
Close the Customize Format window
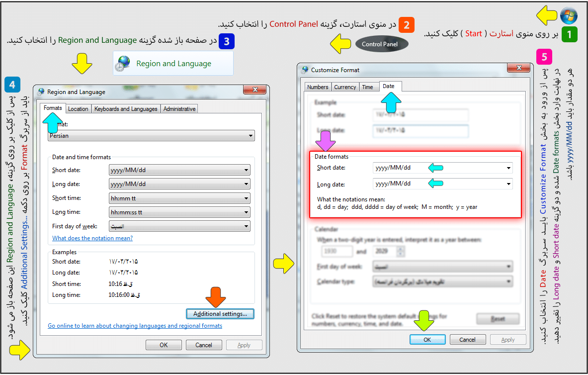click(519, 68)
